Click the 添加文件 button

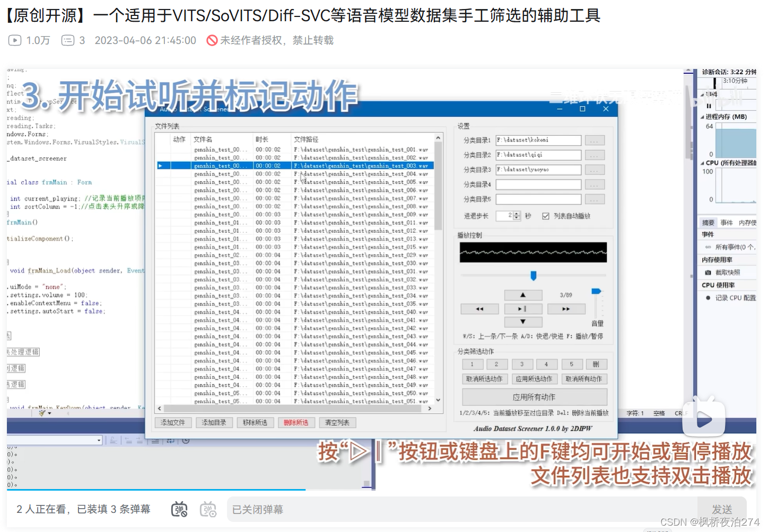tap(173, 422)
